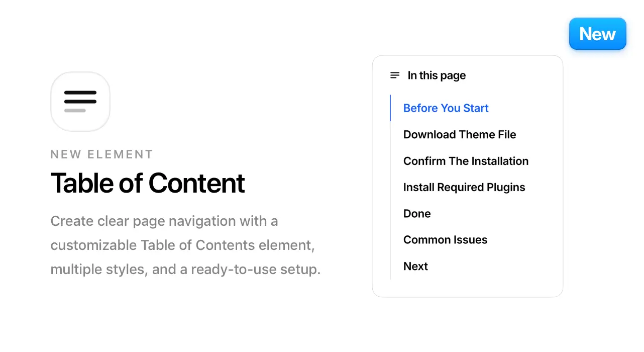Click the Table of Content title
This screenshot has width=644, height=352.
point(148,183)
